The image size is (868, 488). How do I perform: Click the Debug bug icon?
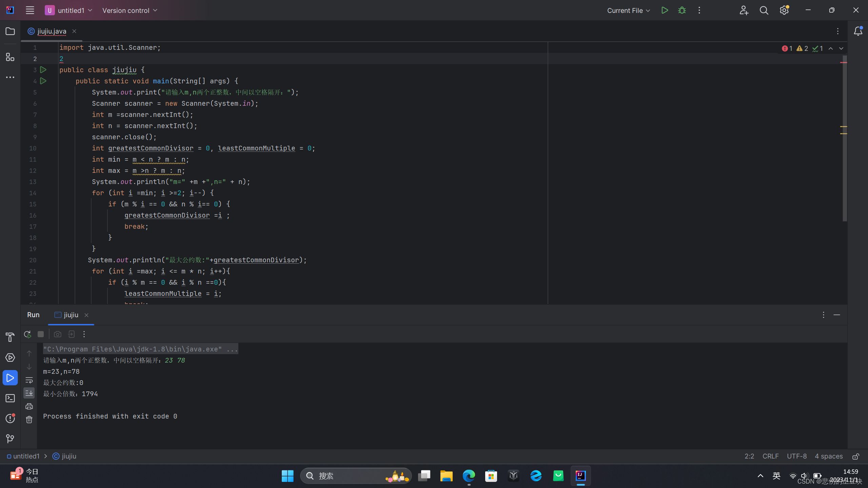tap(682, 10)
